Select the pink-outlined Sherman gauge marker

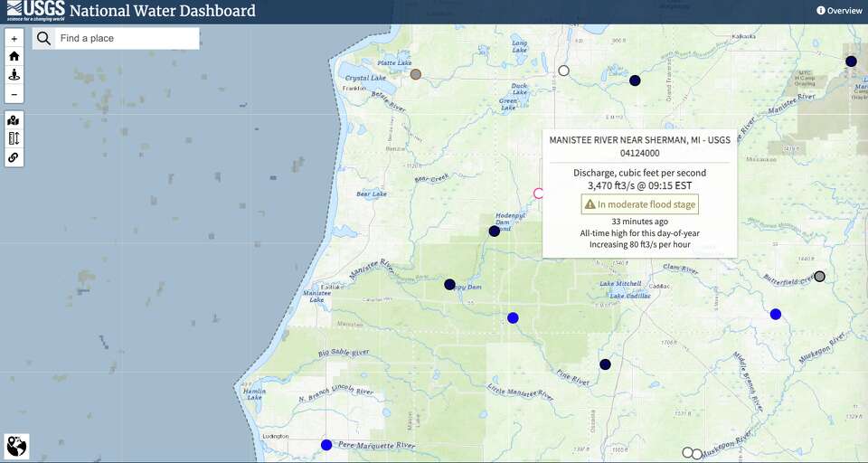(x=539, y=193)
